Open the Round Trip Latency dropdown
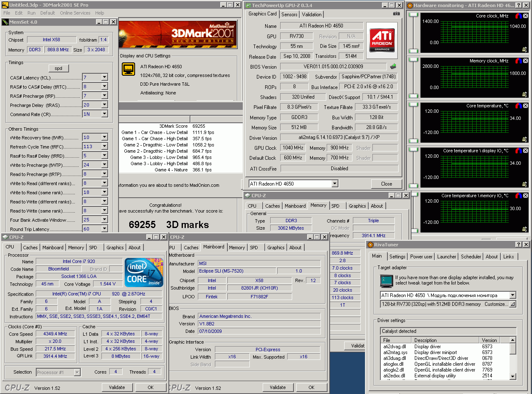532x394 pixels. tap(104, 229)
